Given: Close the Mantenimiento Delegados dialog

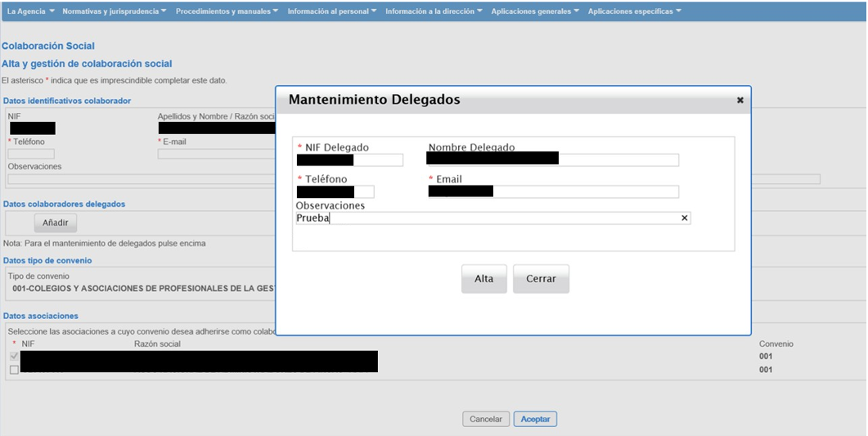Looking at the screenshot, I should click(x=740, y=101).
